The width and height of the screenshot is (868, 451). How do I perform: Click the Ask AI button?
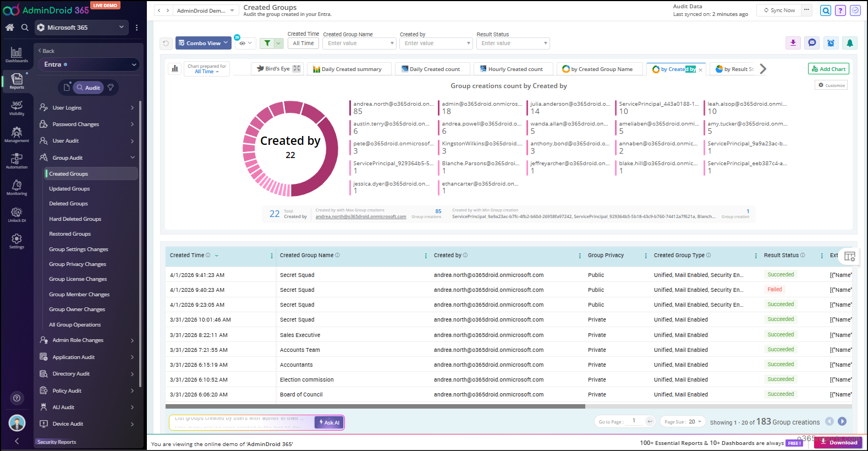point(329,422)
